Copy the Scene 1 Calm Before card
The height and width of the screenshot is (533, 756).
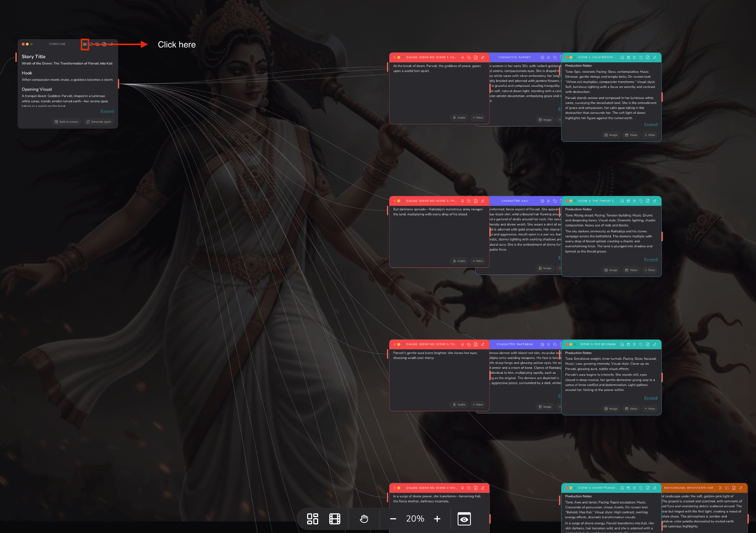tap(641, 57)
